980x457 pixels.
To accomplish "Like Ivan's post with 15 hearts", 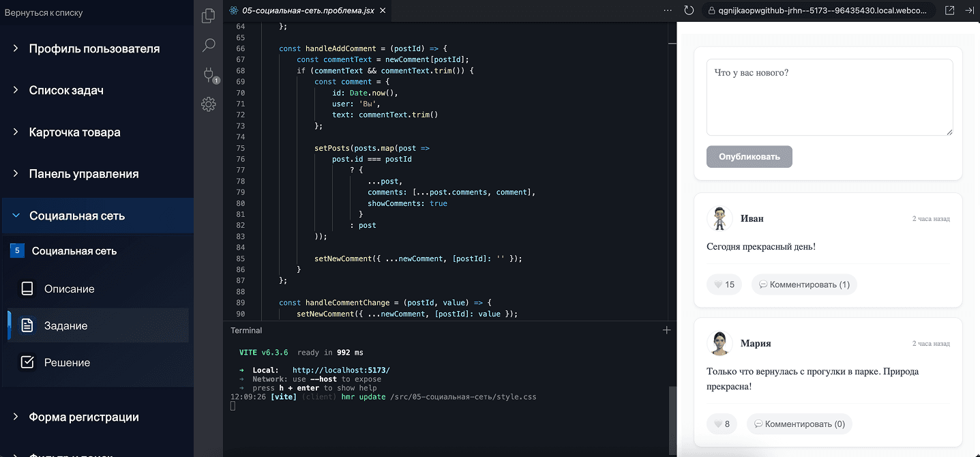I will [724, 284].
